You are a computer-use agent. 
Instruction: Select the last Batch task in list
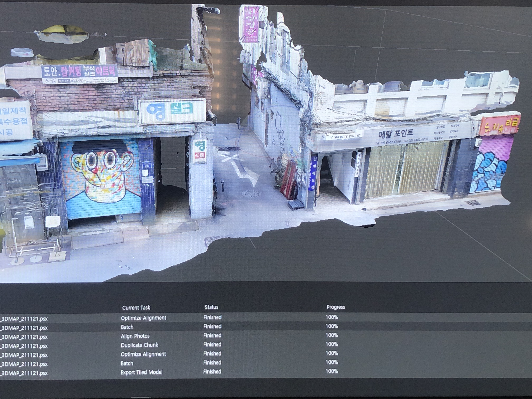(127, 363)
